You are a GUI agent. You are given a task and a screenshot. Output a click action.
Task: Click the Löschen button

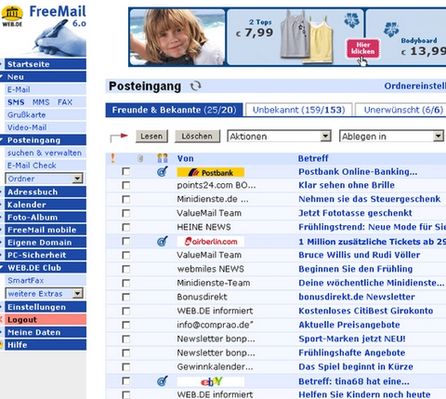coord(197,136)
